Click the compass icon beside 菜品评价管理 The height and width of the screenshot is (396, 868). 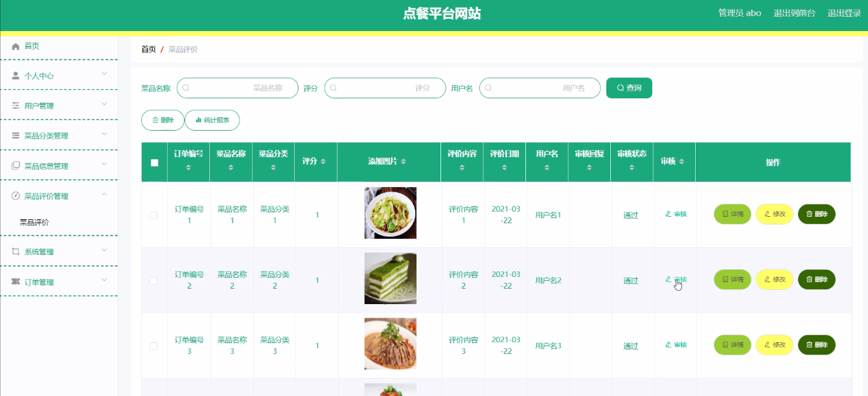16,195
